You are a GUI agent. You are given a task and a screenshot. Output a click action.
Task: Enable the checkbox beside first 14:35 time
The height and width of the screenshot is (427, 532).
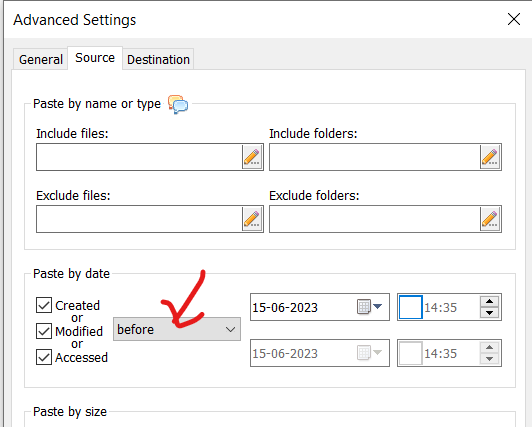point(411,307)
